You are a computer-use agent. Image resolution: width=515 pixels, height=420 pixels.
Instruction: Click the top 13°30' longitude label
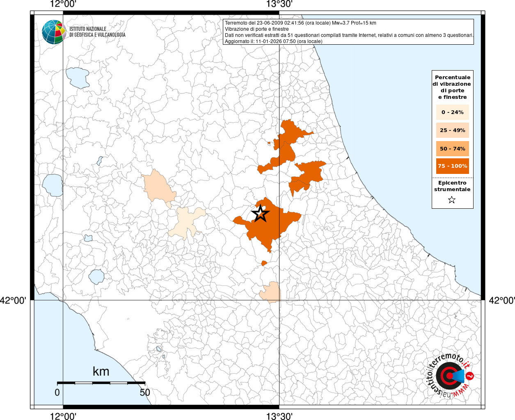[279, 4]
